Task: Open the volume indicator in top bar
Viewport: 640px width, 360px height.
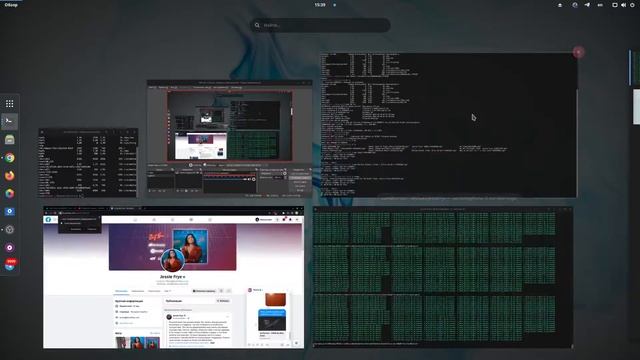Action: [623, 5]
